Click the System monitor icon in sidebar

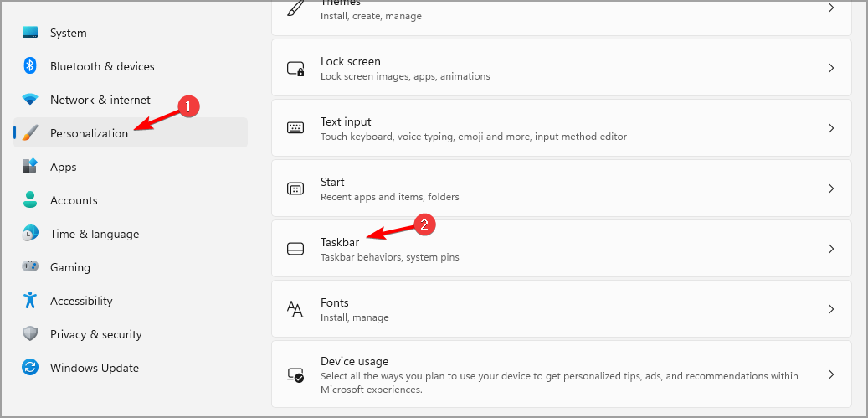[x=30, y=33]
